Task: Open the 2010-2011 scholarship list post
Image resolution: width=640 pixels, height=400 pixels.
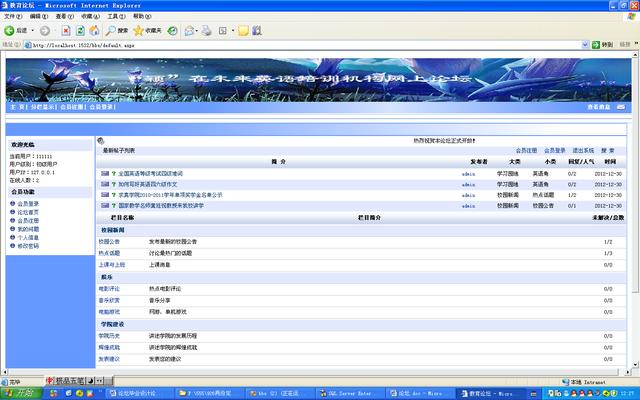Action: click(x=170, y=195)
